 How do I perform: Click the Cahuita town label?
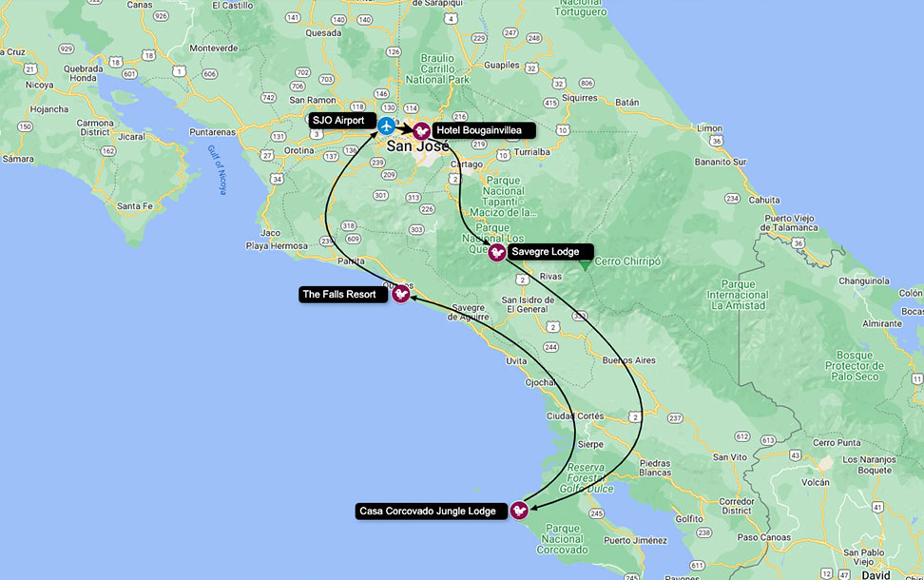click(x=764, y=200)
